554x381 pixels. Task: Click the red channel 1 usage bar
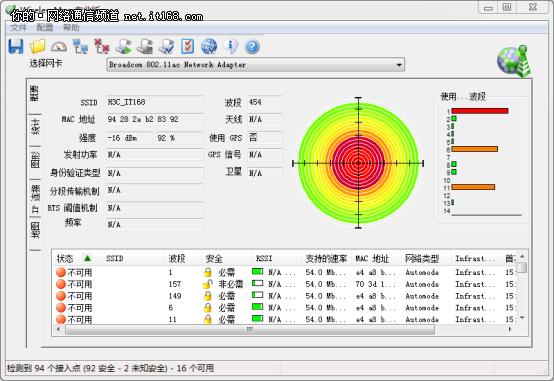click(x=479, y=111)
